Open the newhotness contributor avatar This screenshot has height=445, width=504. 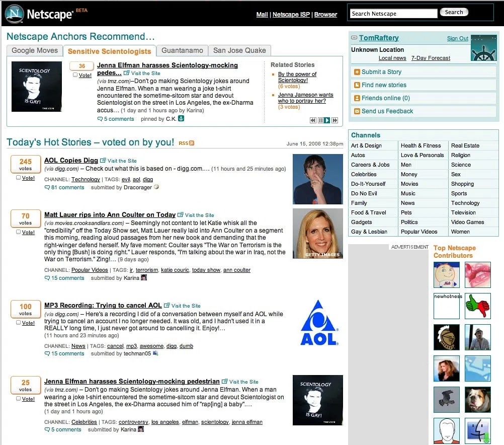(x=447, y=306)
